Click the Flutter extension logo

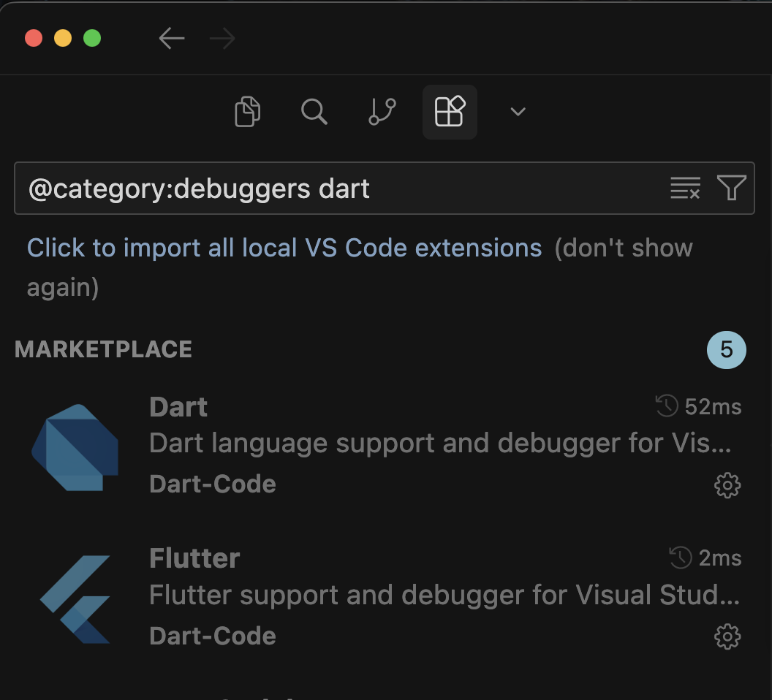click(75, 599)
